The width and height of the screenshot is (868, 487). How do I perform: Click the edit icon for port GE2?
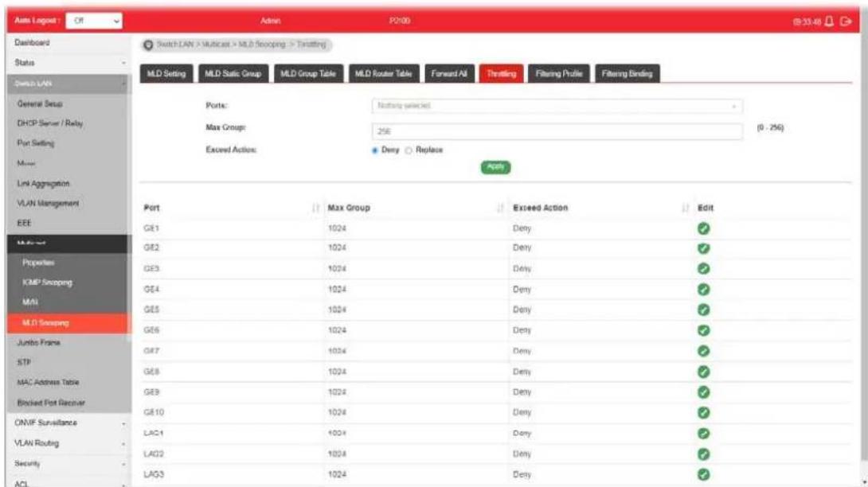704,248
